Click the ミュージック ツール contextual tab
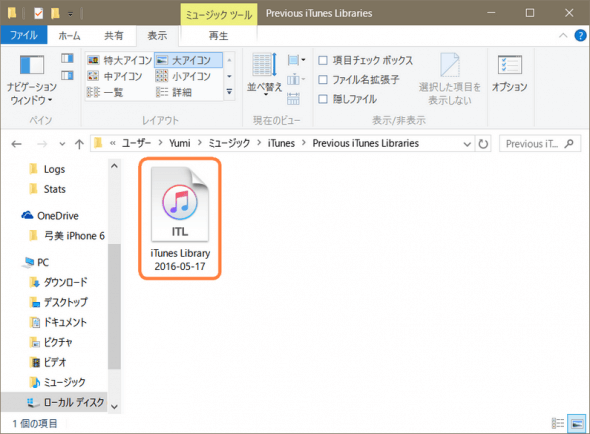 [219, 15]
